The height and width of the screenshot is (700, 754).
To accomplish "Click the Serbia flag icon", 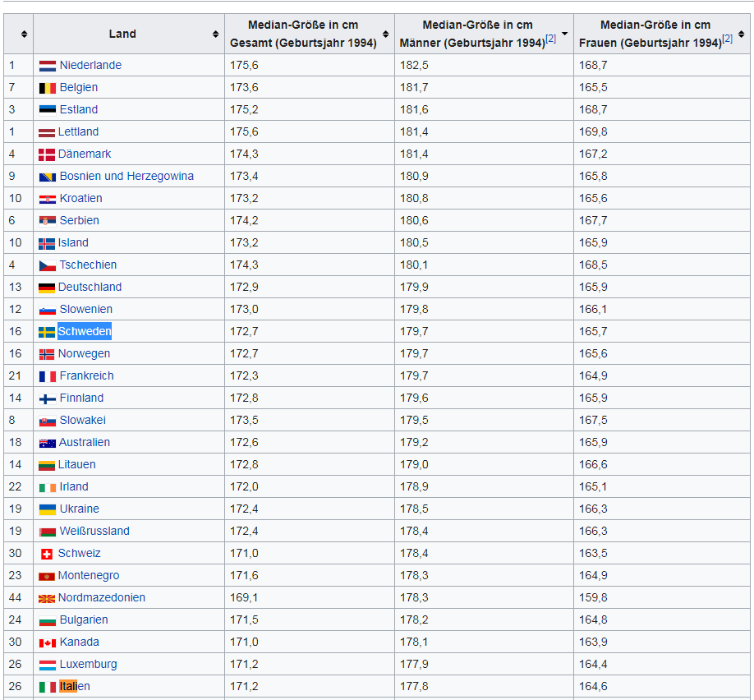I will click(x=47, y=221).
